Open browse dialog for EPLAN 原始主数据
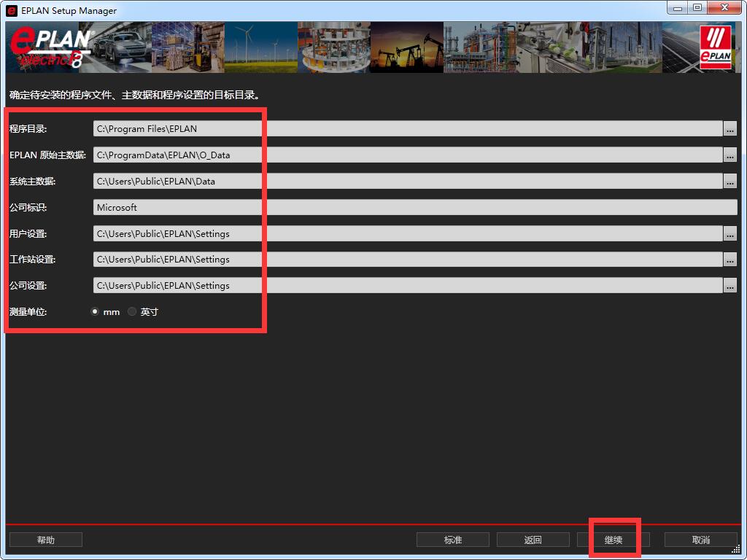 click(x=729, y=155)
